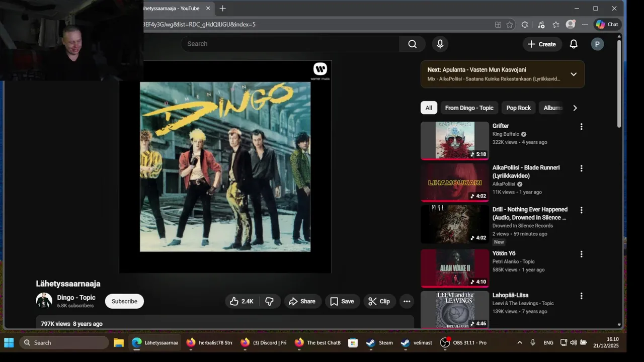Screen dimensions: 644x362
Task: Add page to favorites star icon
Action: (510, 24)
